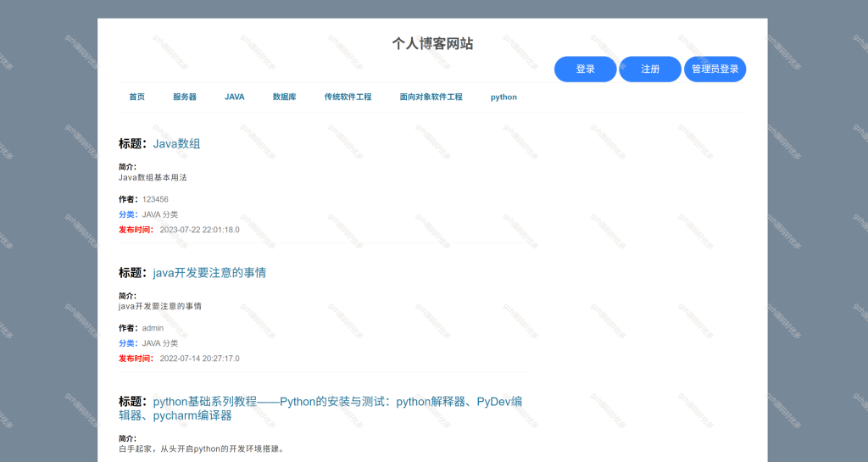Click publish time 2022-07-14 20:27:17.0
868x462 pixels.
[200, 359]
